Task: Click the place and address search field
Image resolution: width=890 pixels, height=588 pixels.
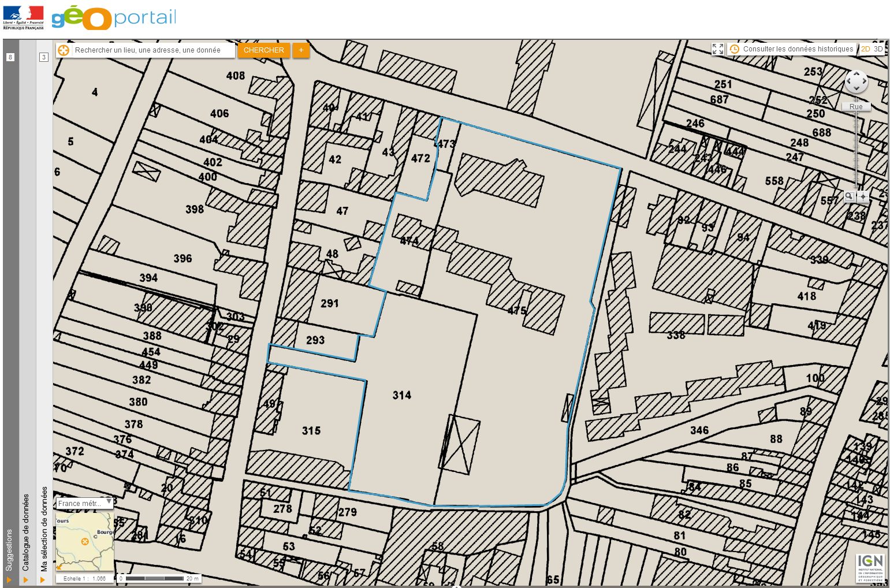Action: [x=153, y=50]
